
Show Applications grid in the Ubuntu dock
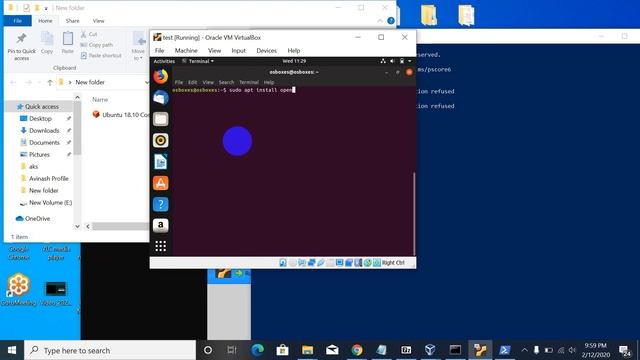[x=160, y=246]
